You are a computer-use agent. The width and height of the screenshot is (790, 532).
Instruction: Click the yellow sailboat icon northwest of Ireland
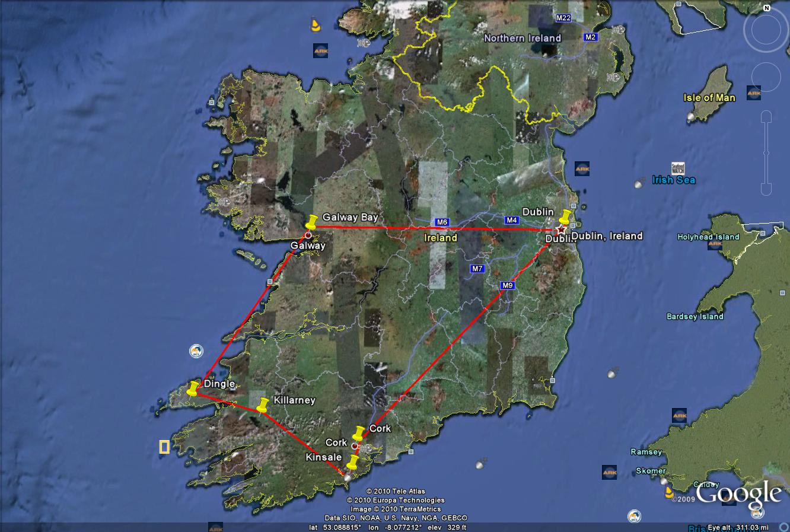coord(316,25)
